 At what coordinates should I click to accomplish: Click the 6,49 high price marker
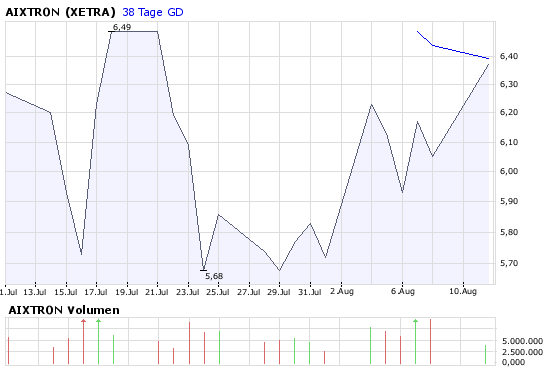122,27
